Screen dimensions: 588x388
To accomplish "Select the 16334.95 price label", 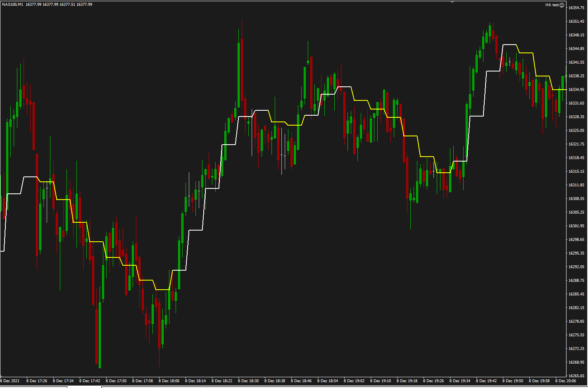I will click(576, 90).
